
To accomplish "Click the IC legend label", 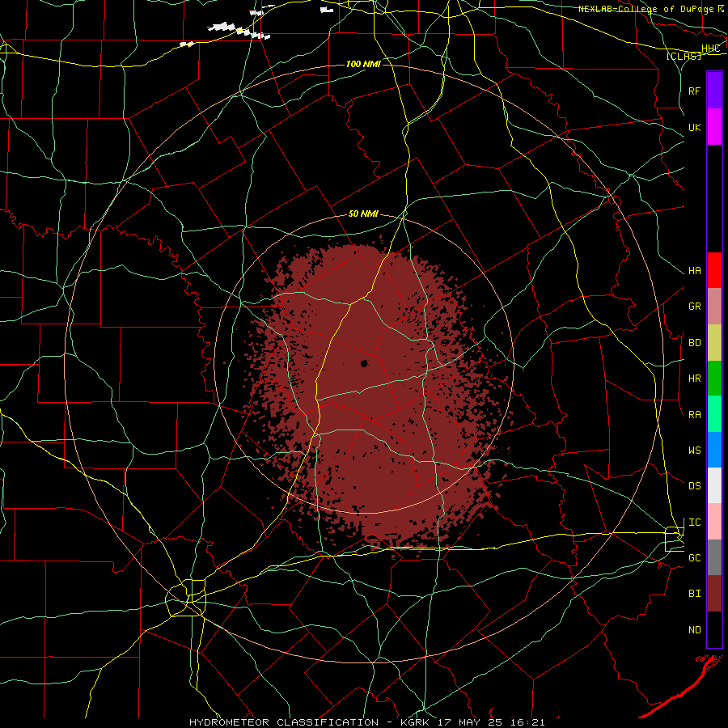I will coord(694,523).
